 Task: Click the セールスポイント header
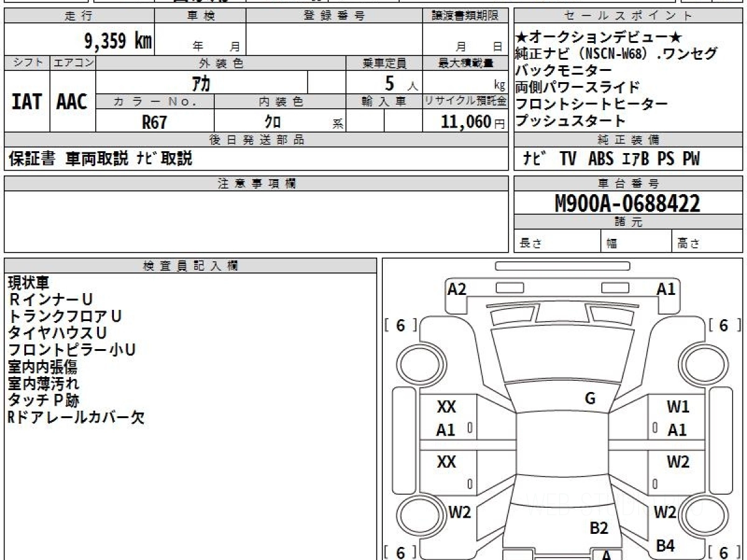[x=628, y=16]
